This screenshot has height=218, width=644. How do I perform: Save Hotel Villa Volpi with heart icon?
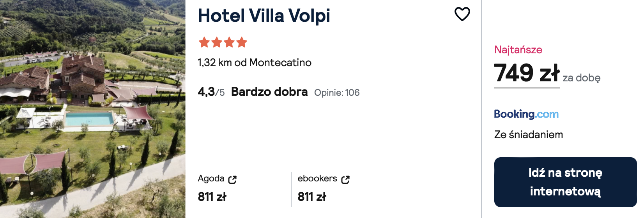click(462, 14)
